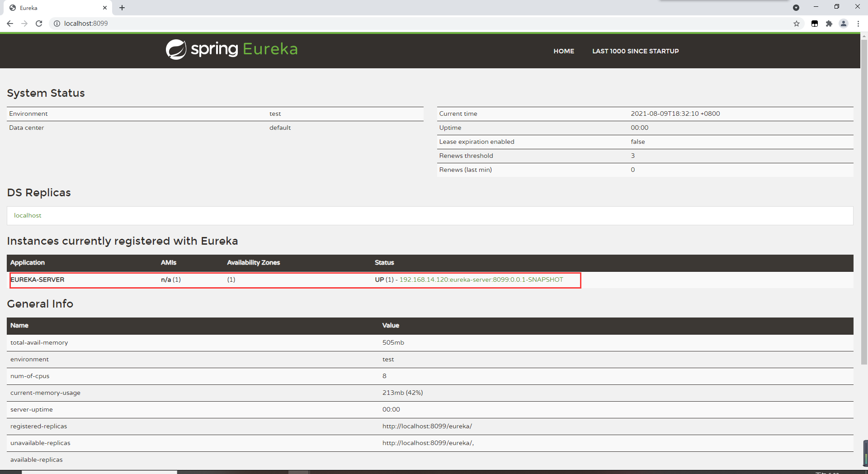Click the Name header in General Info
868x474 pixels.
point(19,325)
